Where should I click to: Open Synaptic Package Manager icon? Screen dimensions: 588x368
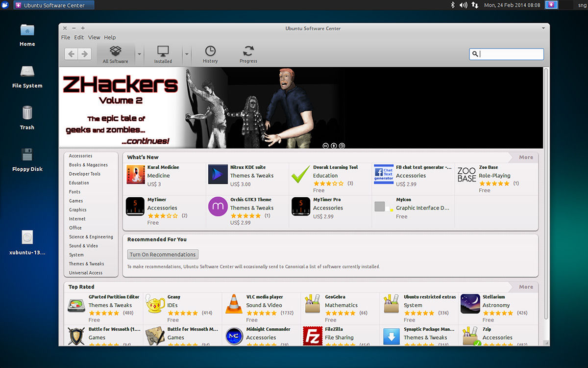[392, 336]
